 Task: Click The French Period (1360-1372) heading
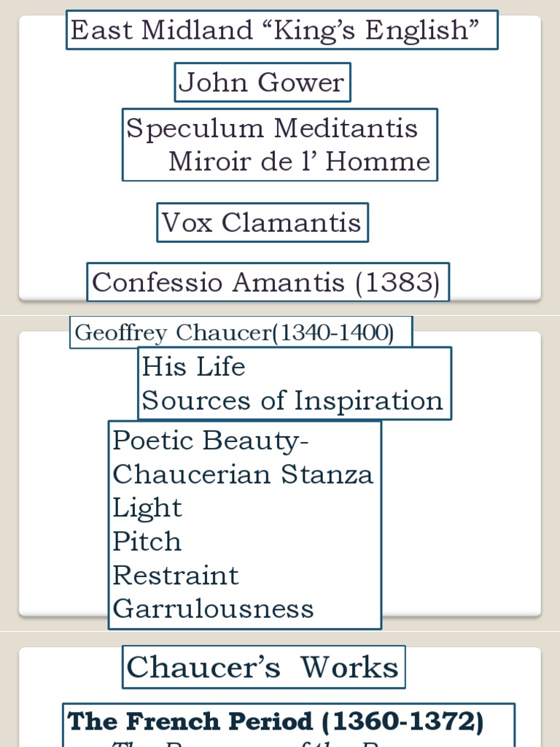click(276, 721)
